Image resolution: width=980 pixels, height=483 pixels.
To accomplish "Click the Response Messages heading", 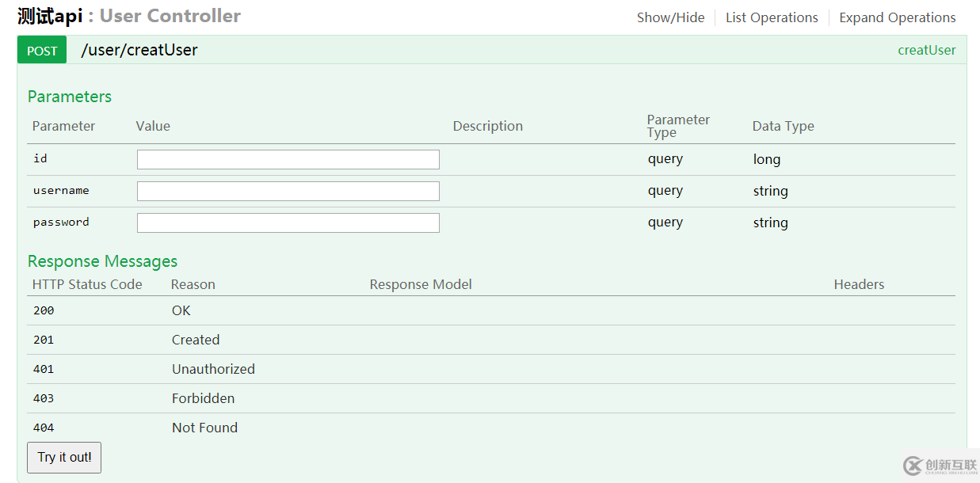I will [102, 261].
